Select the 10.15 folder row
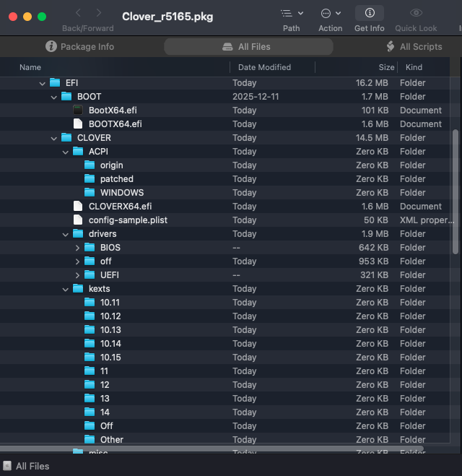 coord(225,358)
